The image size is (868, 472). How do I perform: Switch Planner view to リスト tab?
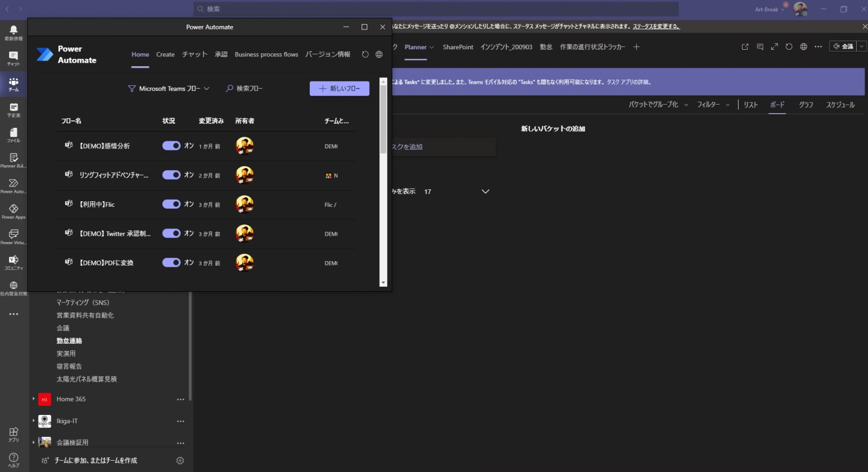pyautogui.click(x=750, y=105)
